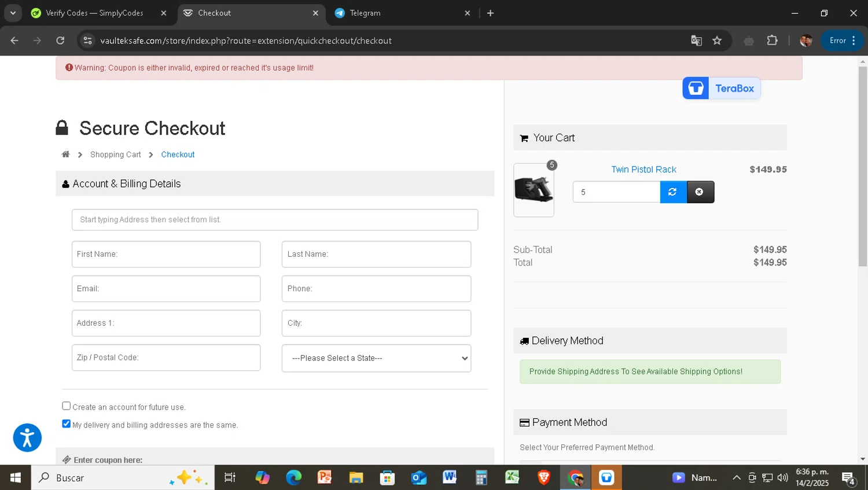Click the page vertical scrollbar

click(x=863, y=167)
